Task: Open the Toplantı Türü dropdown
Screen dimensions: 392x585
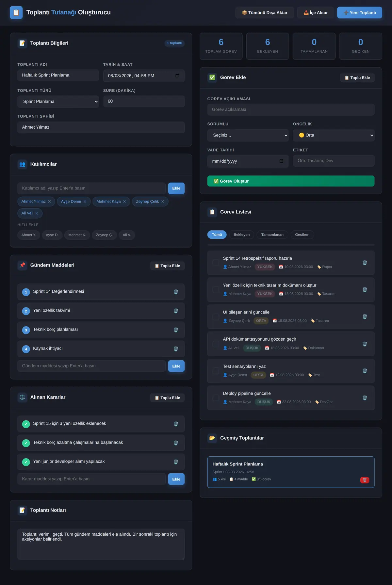Action: tap(58, 102)
